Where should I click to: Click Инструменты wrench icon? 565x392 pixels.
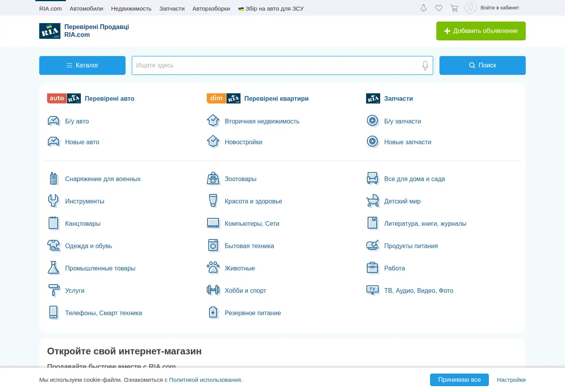tap(54, 201)
